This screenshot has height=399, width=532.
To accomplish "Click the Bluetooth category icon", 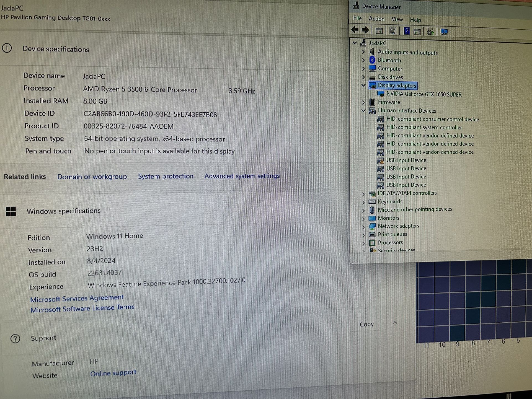I will tap(372, 60).
